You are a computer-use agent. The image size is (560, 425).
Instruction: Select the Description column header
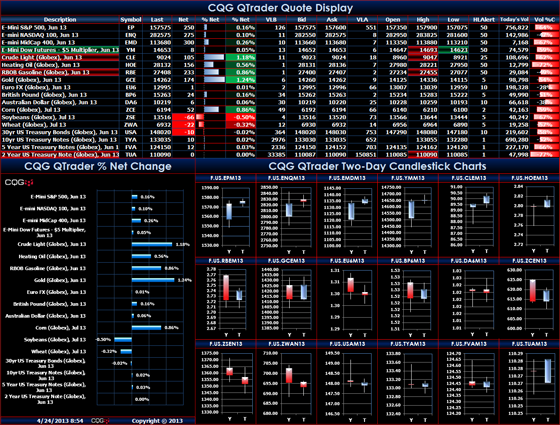60,20
